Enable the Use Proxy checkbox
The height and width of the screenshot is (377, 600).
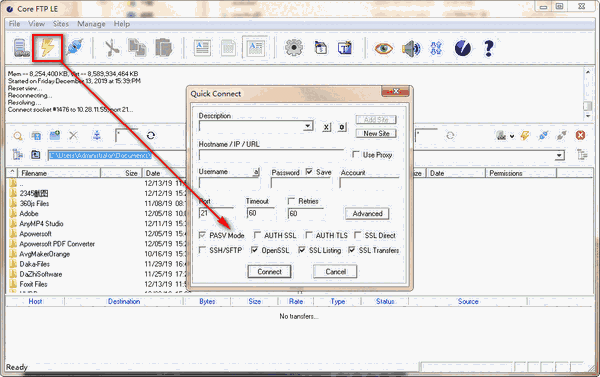pyautogui.click(x=356, y=154)
